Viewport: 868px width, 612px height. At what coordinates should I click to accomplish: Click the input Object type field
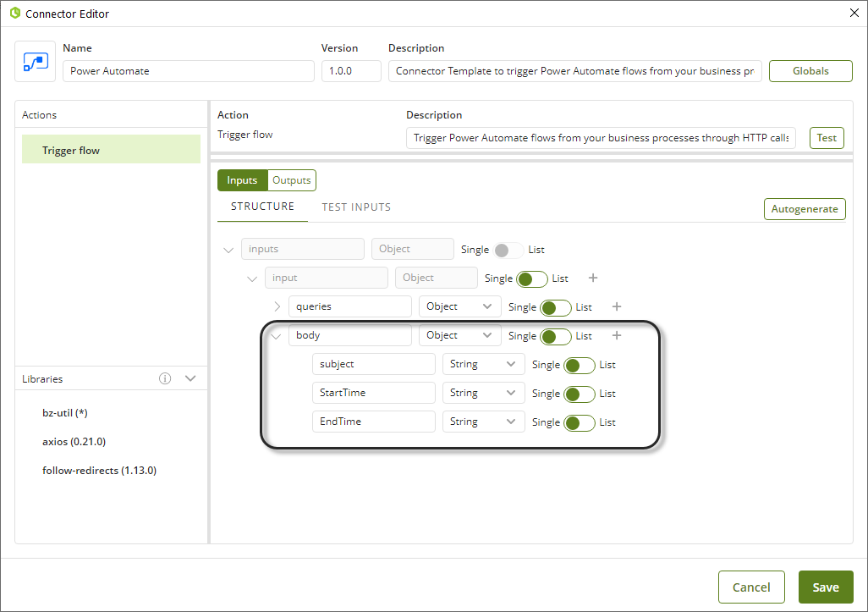pyautogui.click(x=437, y=278)
